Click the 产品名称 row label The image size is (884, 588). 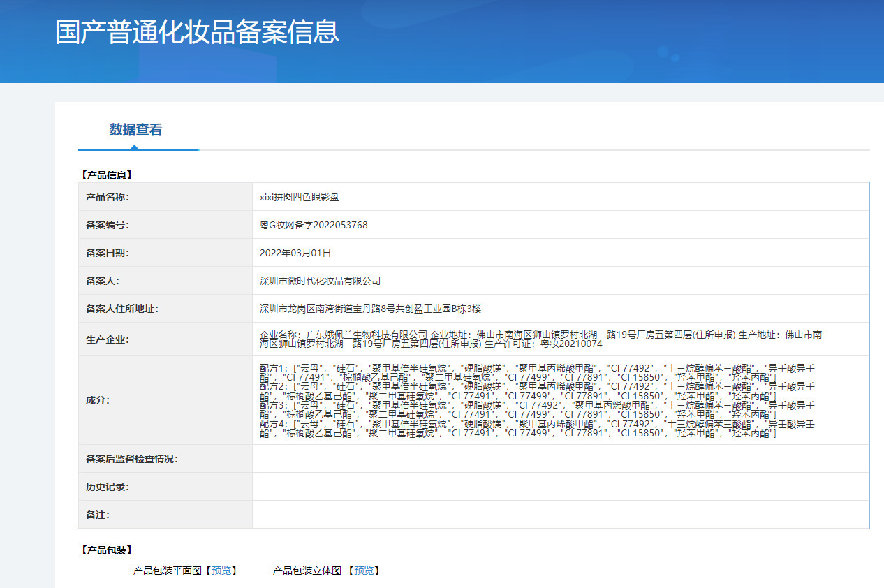tap(107, 197)
